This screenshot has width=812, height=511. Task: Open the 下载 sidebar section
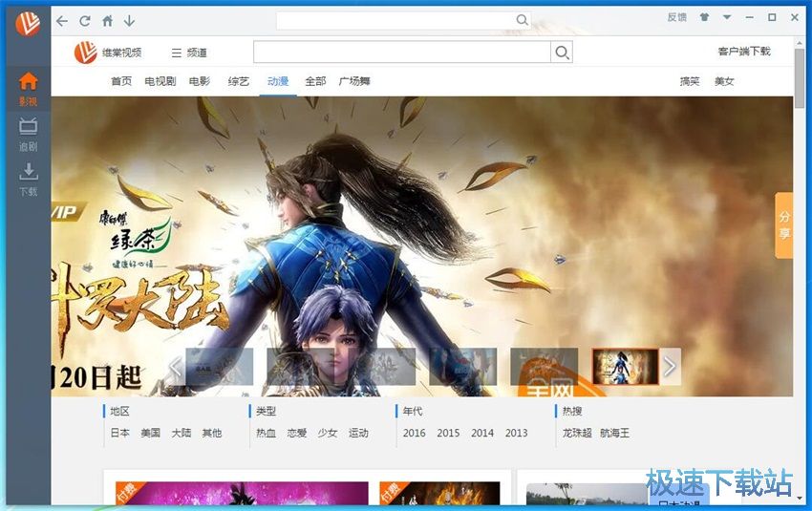tap(29, 180)
